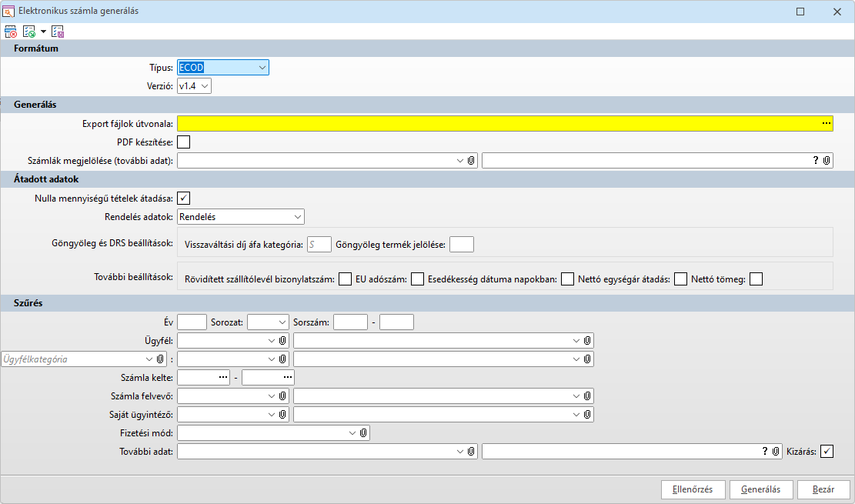Open the toolbar dropdown arrow next to load settings
The height and width of the screenshot is (504, 855).
[43, 32]
